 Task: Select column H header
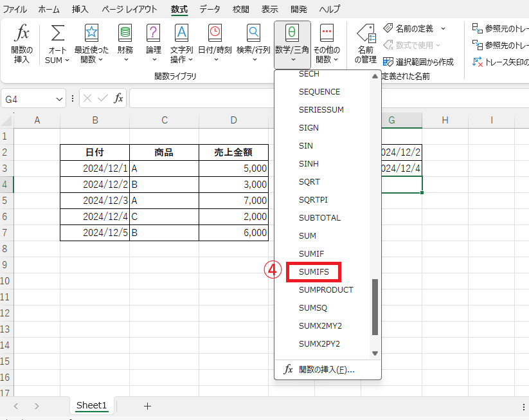coord(445,120)
